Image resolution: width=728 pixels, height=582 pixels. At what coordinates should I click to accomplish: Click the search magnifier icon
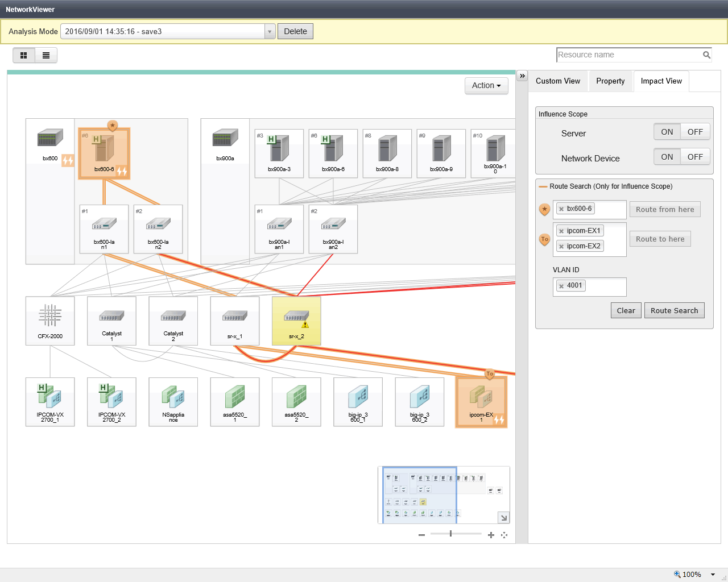click(x=706, y=55)
